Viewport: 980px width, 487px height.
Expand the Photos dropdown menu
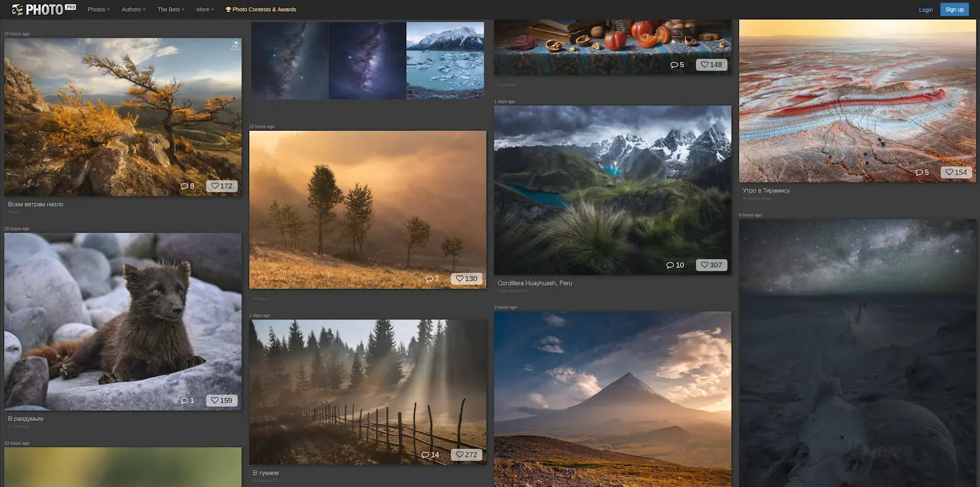tap(99, 10)
